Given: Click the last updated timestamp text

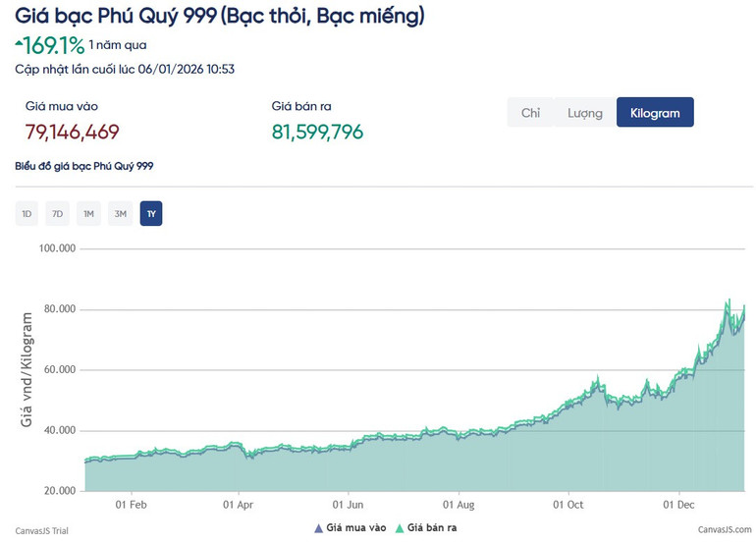Looking at the screenshot, I should click(x=125, y=70).
